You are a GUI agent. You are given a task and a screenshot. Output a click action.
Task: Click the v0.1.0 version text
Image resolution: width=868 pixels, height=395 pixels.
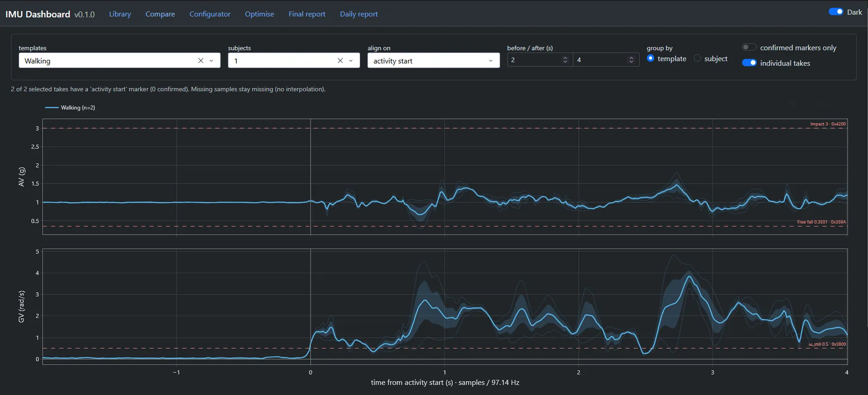pos(84,14)
